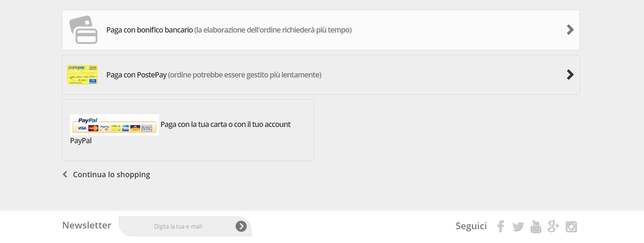Open the YouTube social icon
This screenshot has height=243, width=644.
[536, 226]
